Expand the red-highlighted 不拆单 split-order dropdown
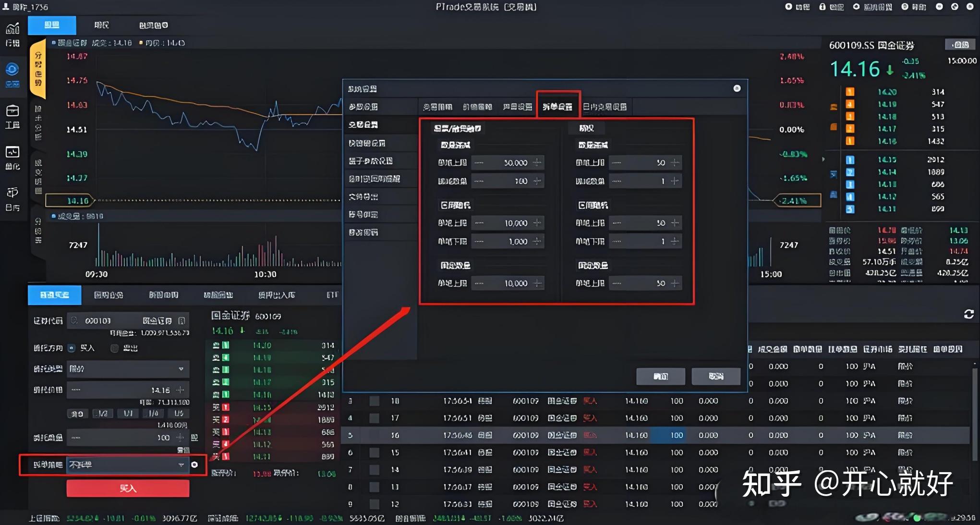This screenshot has width=980, height=525. coord(128,464)
